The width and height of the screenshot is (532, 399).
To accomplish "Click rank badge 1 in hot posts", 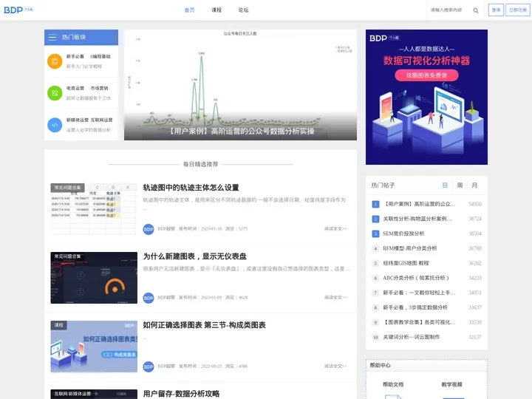I will pos(375,204).
